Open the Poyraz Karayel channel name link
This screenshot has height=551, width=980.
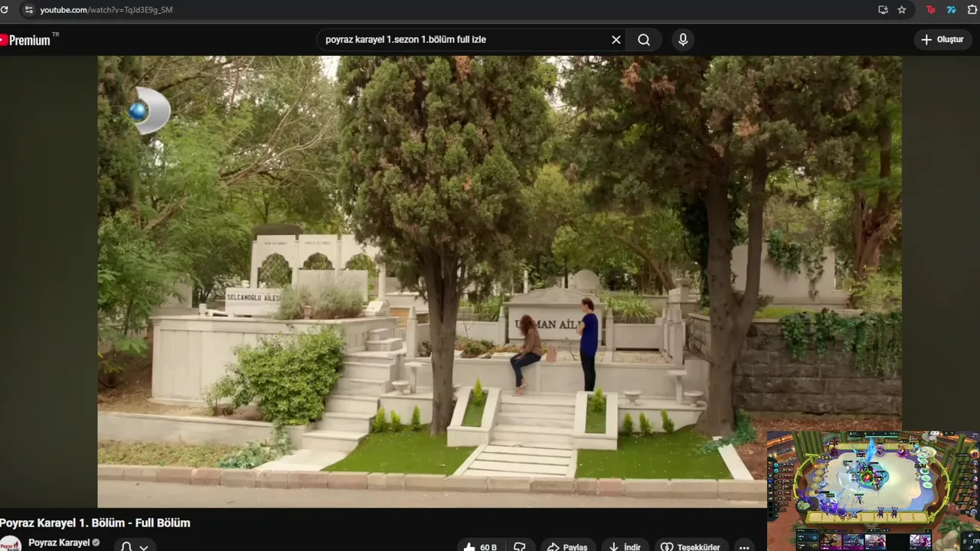point(59,543)
